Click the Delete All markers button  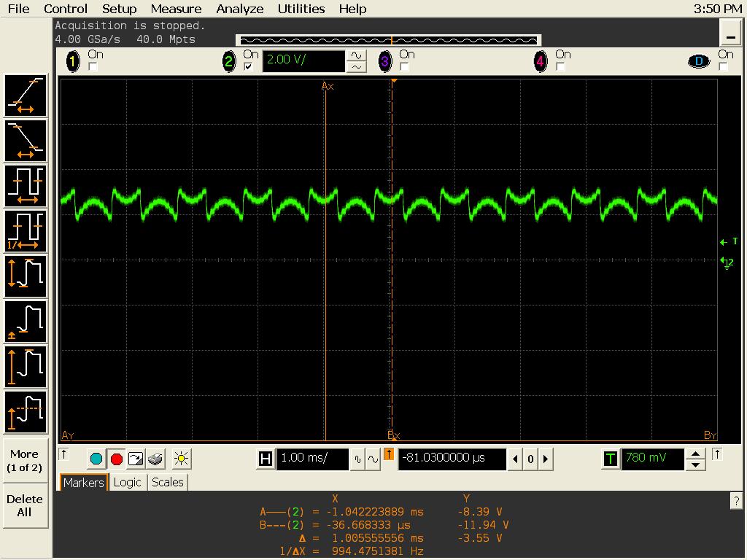[25, 505]
